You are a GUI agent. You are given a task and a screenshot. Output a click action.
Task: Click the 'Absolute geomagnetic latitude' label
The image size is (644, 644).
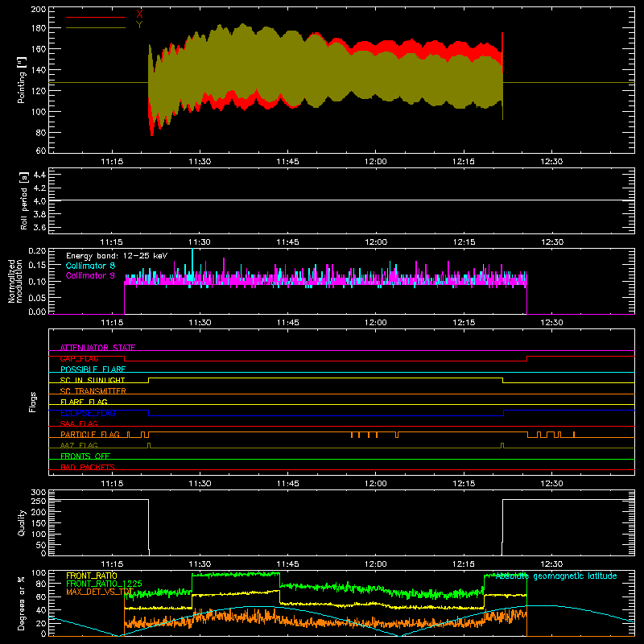point(556,576)
